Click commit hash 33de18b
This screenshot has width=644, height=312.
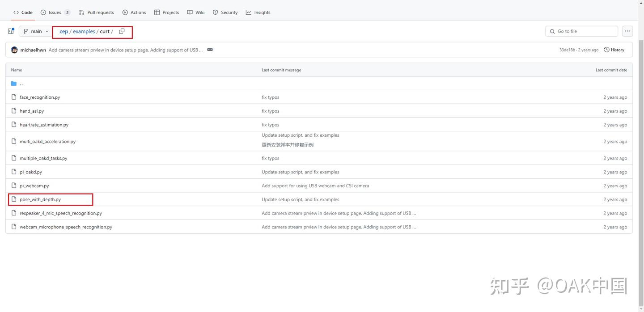coord(567,50)
